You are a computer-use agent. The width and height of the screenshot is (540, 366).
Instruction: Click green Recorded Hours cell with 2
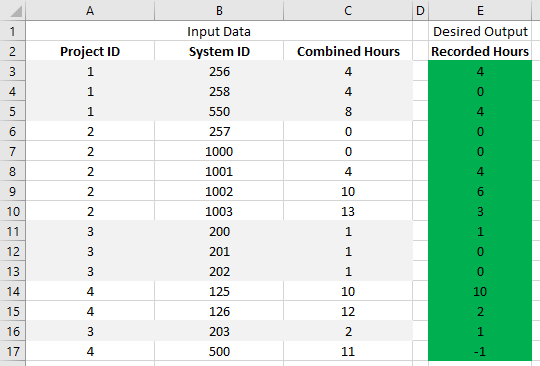pos(480,311)
